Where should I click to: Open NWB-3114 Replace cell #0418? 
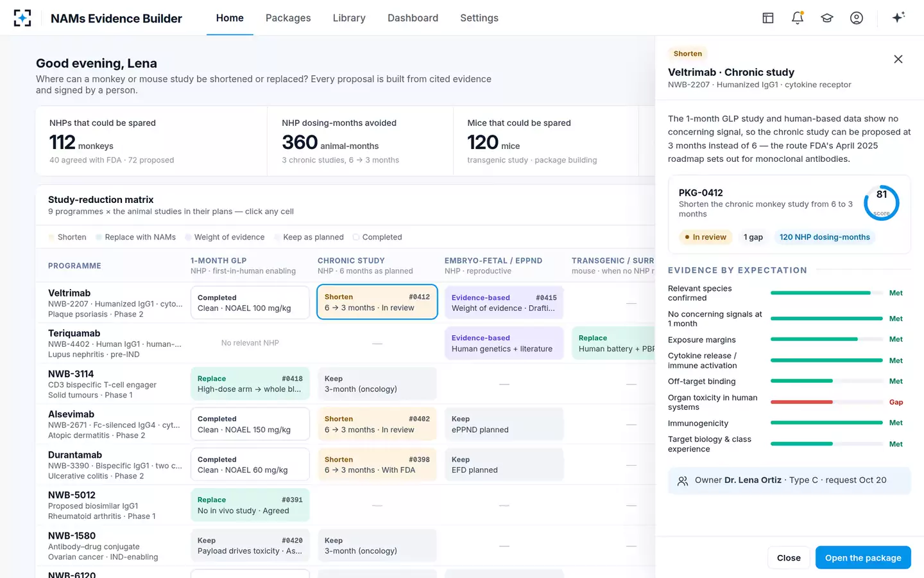(x=250, y=383)
